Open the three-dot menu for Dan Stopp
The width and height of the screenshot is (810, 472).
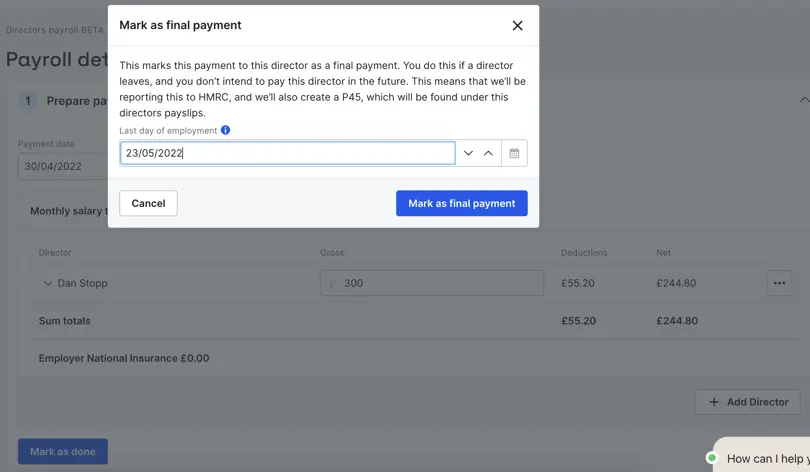point(779,283)
